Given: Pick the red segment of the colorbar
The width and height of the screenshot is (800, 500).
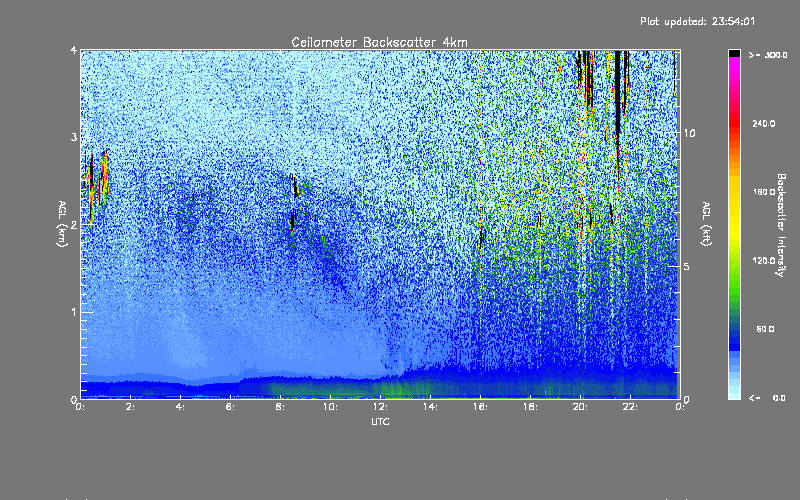Looking at the screenshot, I should [734, 123].
